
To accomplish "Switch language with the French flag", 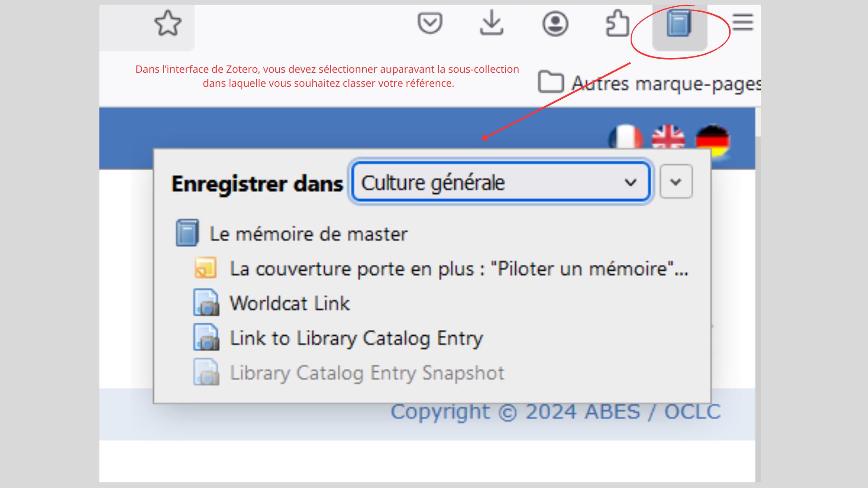I will (626, 137).
